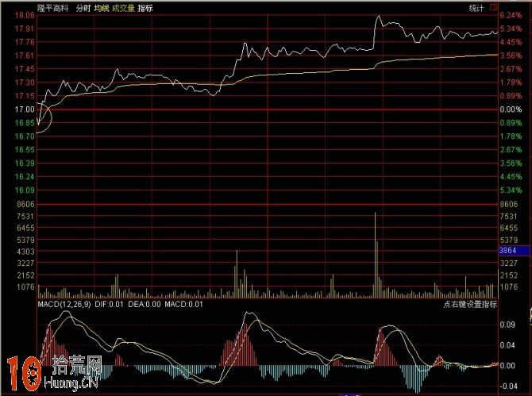Click the red 4.45% percent label
The height and width of the screenshot is (396, 532).
(x=511, y=42)
